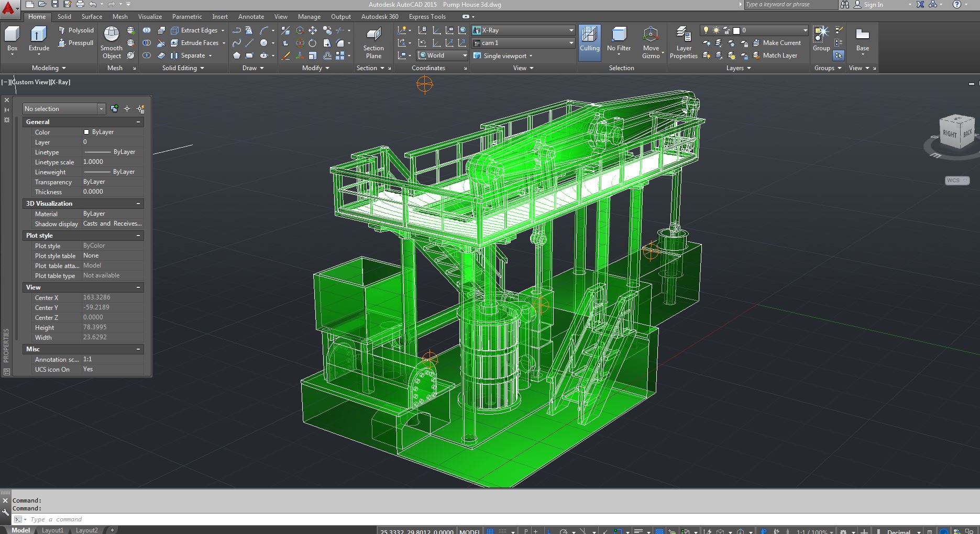Open the AutoCAD application menu
980x534 pixels.
(x=9, y=8)
